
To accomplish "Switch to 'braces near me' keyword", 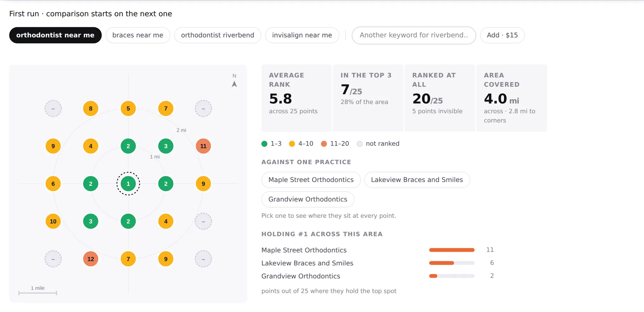I will (138, 35).
